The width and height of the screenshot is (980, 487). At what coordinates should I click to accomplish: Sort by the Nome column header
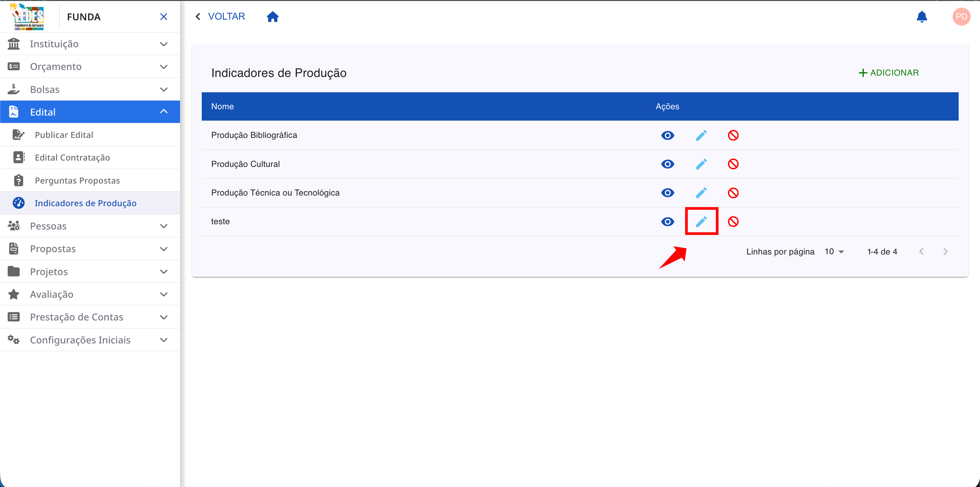(x=222, y=107)
